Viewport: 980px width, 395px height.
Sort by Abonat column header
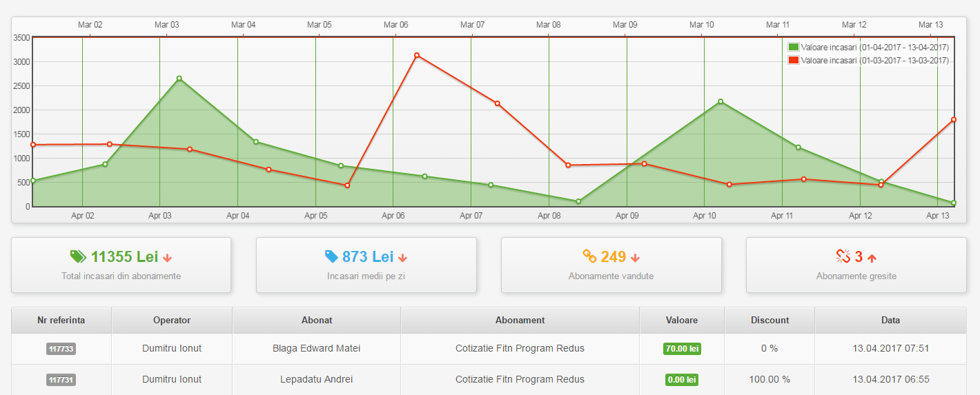pos(317,321)
